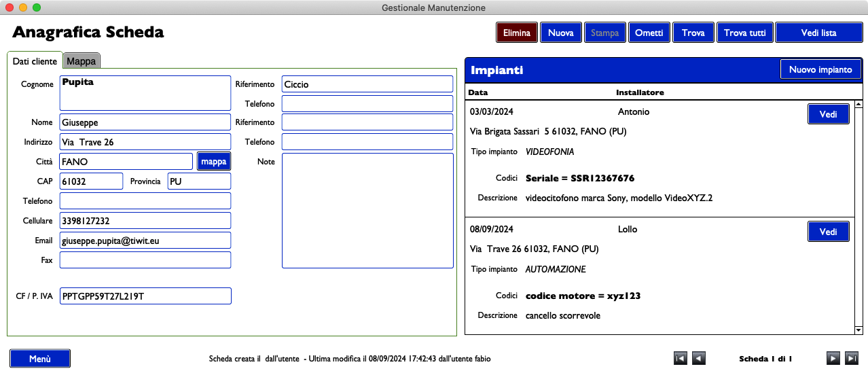View the AUTOMAZIONE installation by Lollo

point(828,232)
